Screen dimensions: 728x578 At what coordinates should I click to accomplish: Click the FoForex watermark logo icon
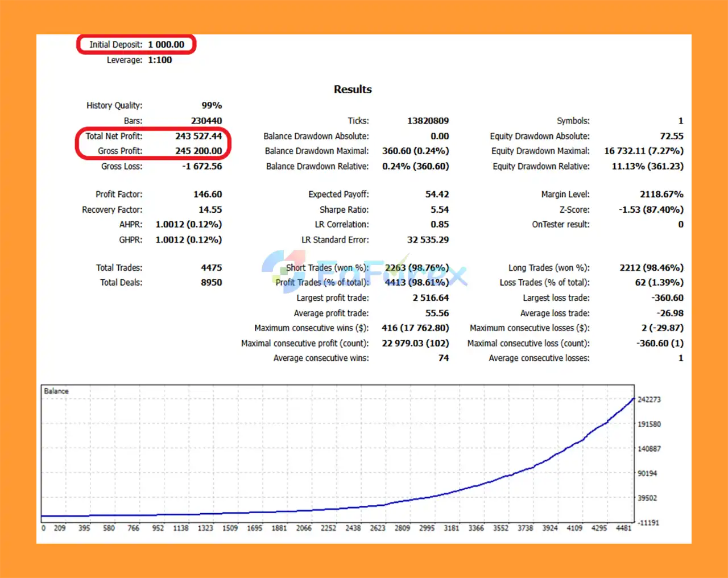click(x=283, y=271)
